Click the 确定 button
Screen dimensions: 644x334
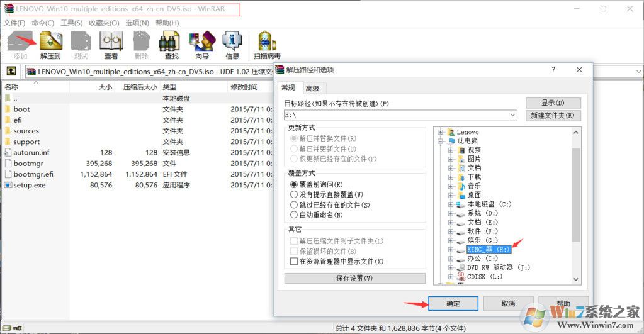[453, 304]
